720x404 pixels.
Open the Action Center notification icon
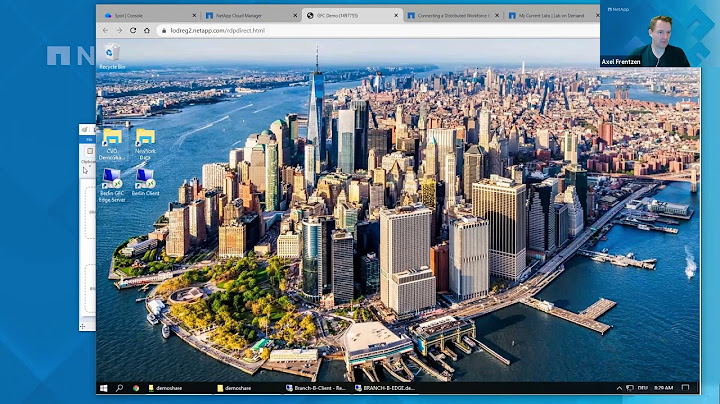686,388
